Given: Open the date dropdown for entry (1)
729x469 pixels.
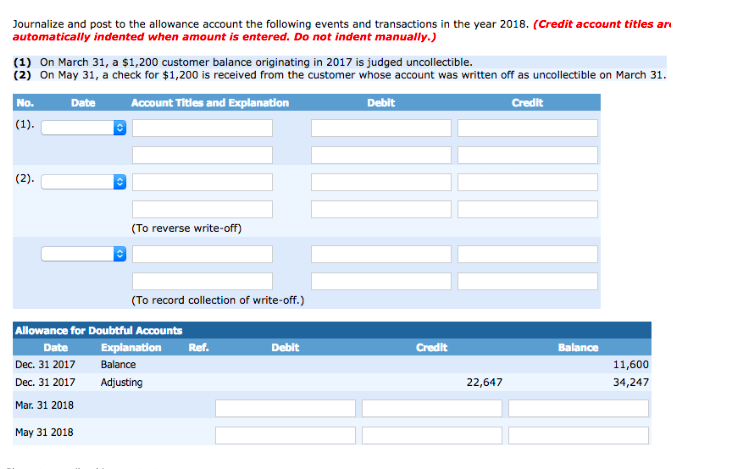Looking at the screenshot, I should point(83,127).
